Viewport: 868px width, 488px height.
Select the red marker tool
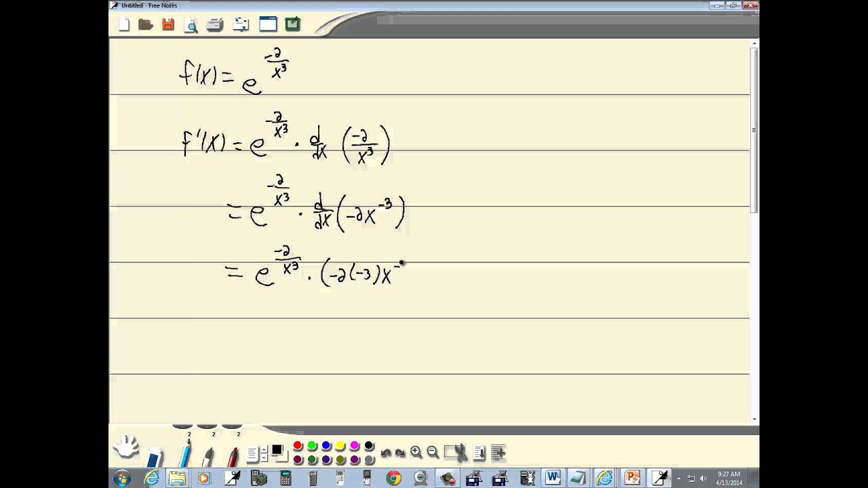click(x=233, y=457)
